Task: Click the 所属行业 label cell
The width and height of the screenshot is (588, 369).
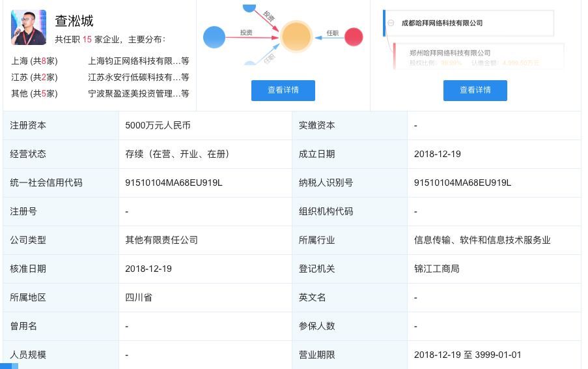Action: click(x=350, y=241)
